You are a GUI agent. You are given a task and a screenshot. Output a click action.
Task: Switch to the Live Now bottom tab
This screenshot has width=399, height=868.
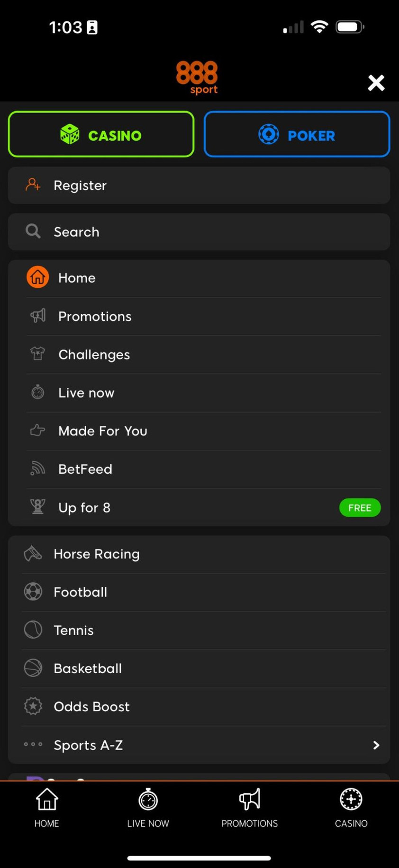click(x=148, y=808)
